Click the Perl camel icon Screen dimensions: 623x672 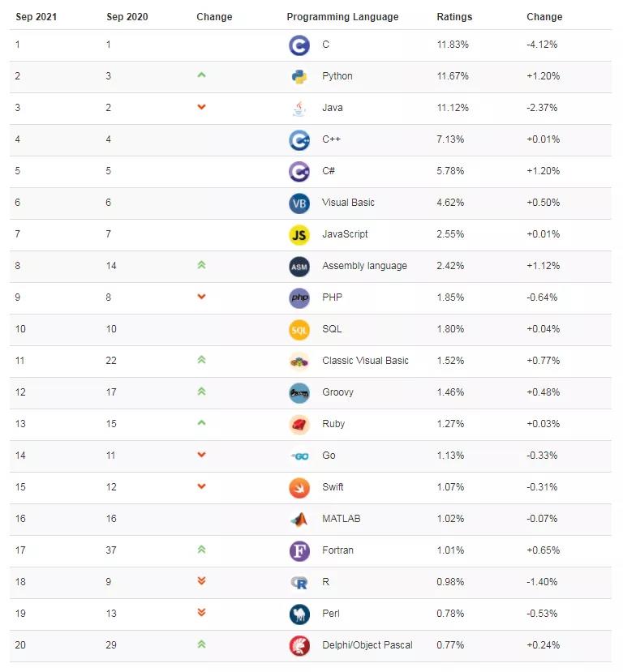(x=299, y=614)
